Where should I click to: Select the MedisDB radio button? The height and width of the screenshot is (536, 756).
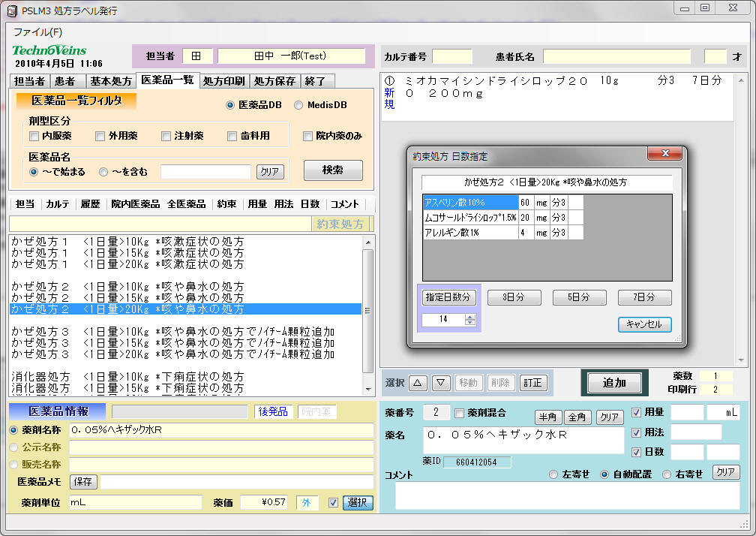298,105
